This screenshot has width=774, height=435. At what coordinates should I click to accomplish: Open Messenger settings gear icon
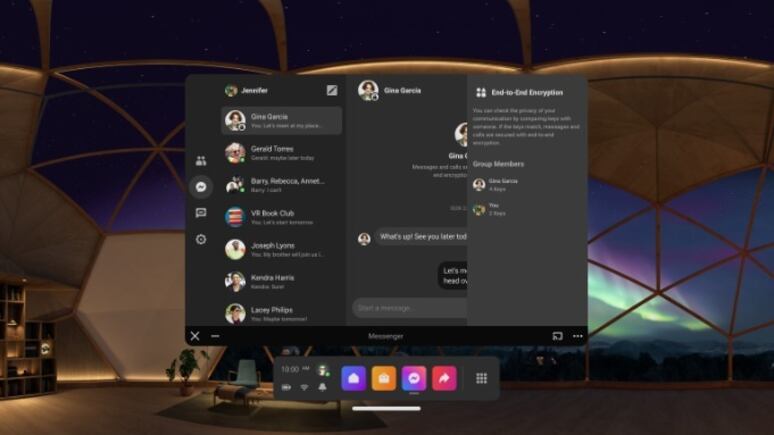pos(201,239)
